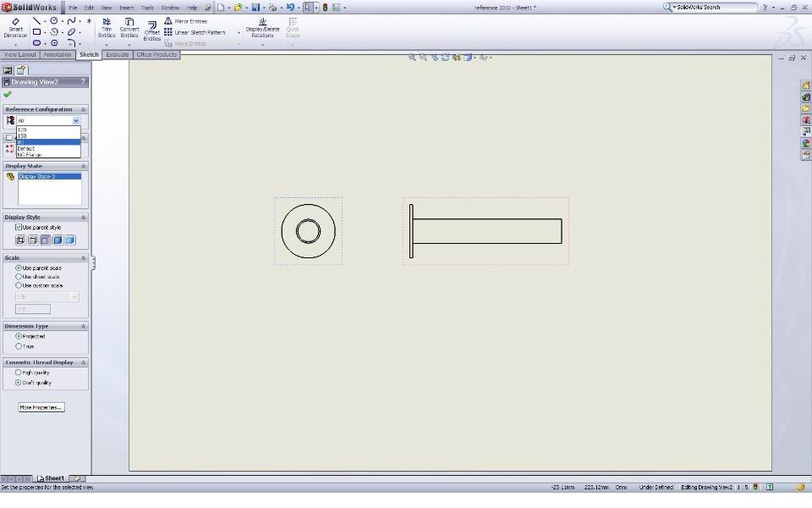Select Hidden Lines Visible display style
812x508 pixels.
33,240
